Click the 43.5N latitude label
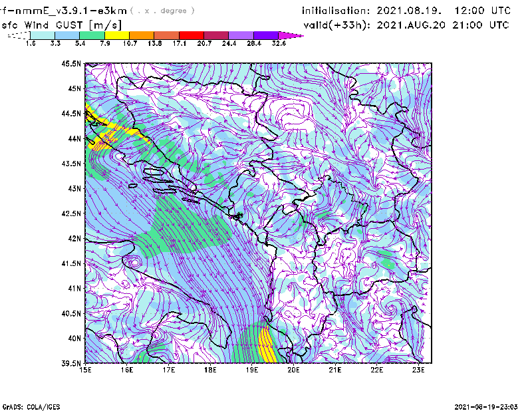Image resolution: width=532 pixels, height=411 pixels. tap(71, 163)
